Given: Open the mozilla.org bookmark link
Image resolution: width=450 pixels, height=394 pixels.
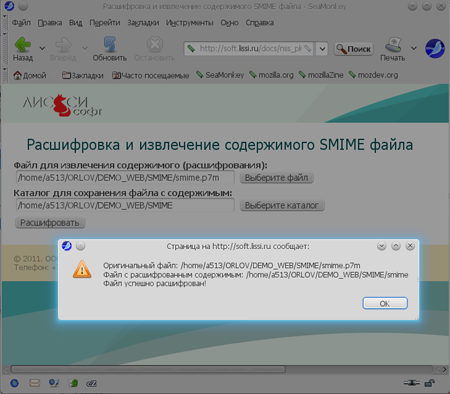Looking at the screenshot, I should coord(272,75).
